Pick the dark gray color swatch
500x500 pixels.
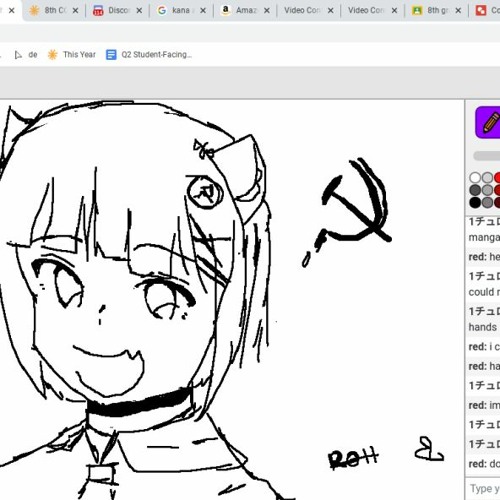tap(475, 190)
